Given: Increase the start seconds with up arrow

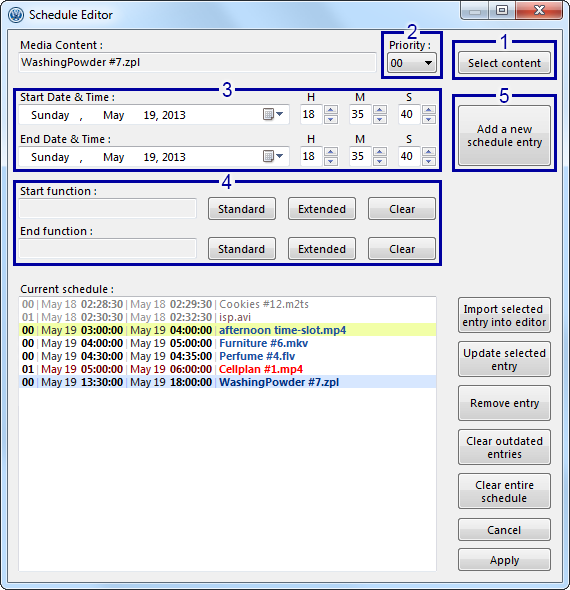Looking at the screenshot, I should point(429,110).
